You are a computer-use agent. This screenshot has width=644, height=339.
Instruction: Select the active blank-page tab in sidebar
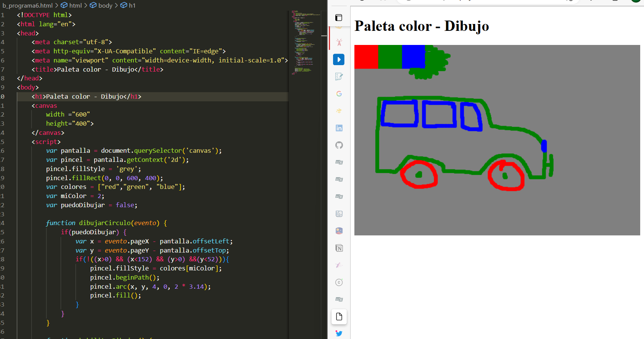point(339,317)
